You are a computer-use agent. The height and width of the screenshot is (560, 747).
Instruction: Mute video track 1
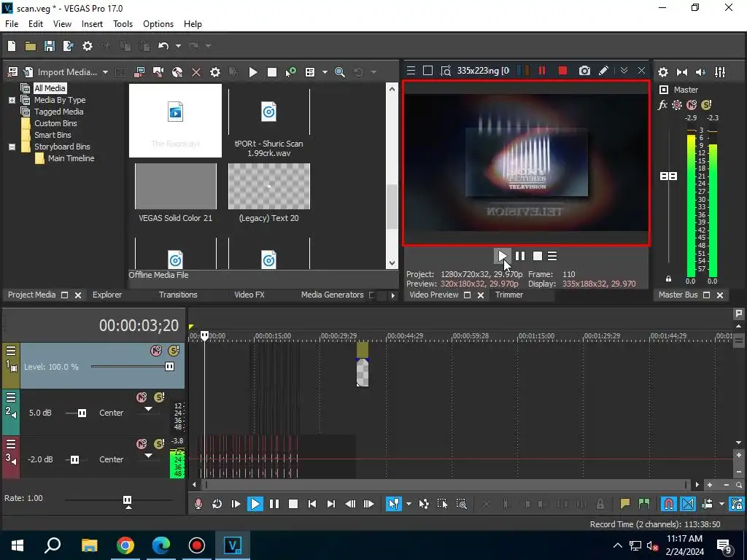(x=156, y=351)
